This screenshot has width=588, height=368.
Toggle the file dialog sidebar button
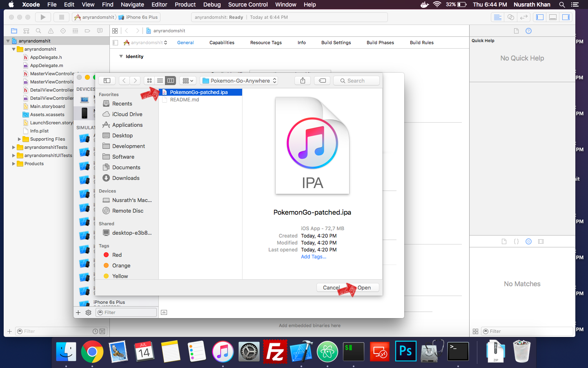tap(107, 81)
